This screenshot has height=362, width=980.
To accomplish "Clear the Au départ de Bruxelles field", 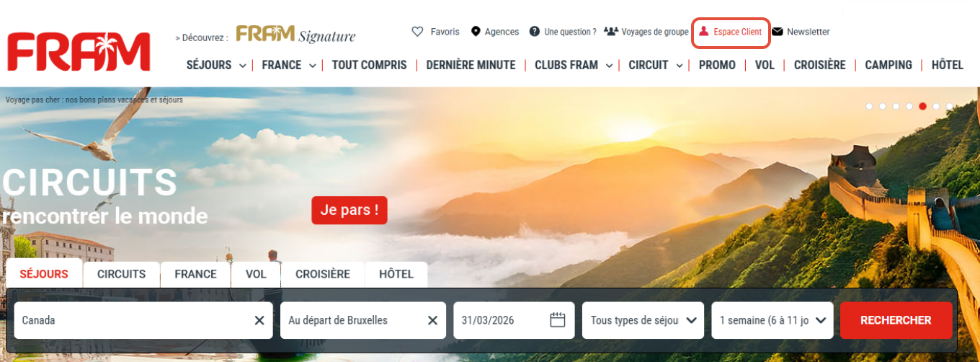I will tap(432, 320).
